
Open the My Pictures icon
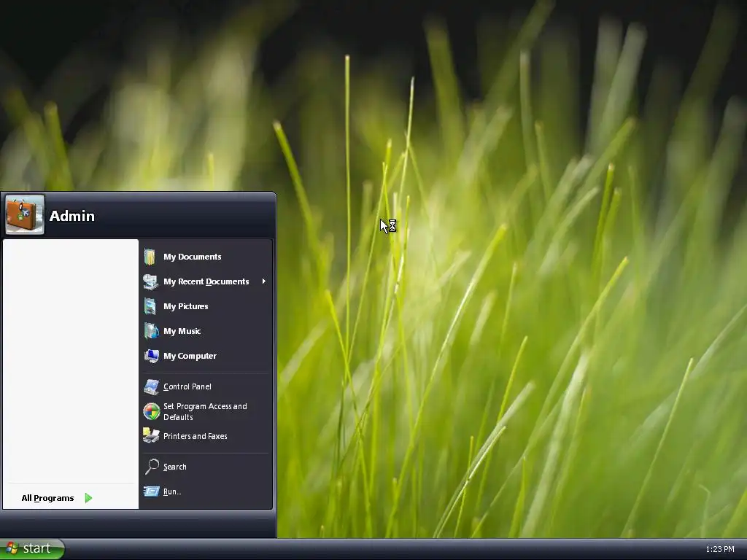tap(150, 306)
